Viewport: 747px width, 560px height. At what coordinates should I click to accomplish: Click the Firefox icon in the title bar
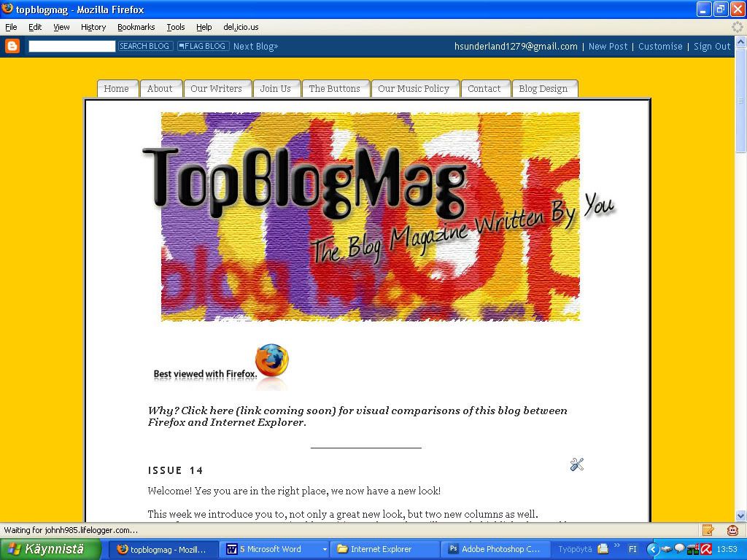(x=7, y=9)
